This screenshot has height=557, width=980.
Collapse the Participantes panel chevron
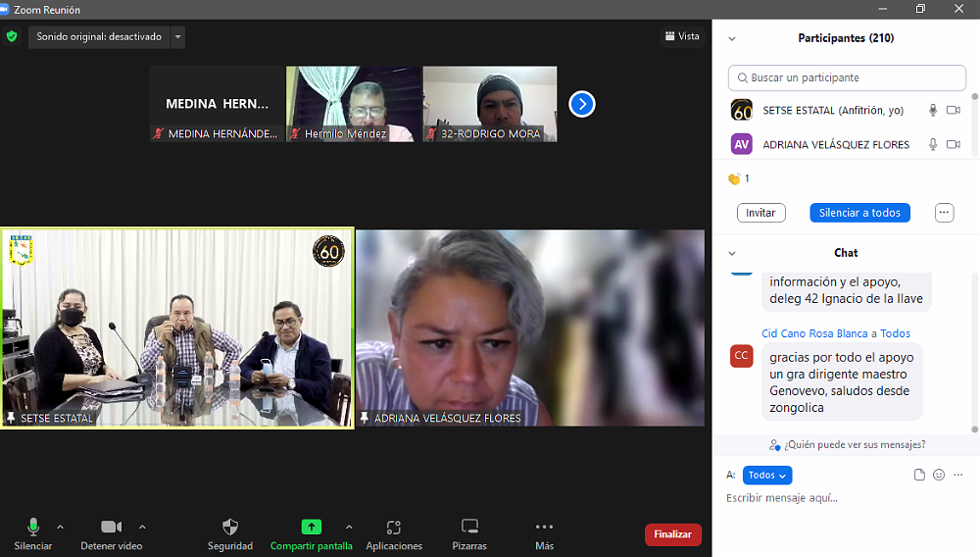click(731, 38)
